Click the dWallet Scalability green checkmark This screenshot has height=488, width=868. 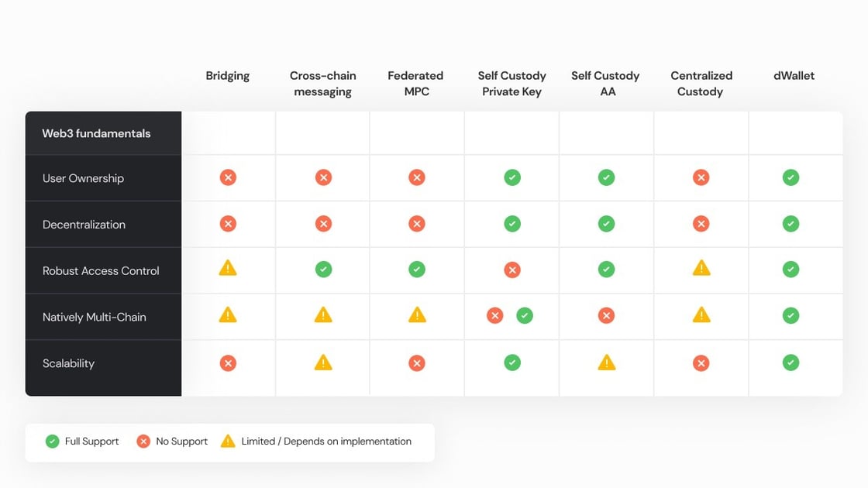[790, 363]
